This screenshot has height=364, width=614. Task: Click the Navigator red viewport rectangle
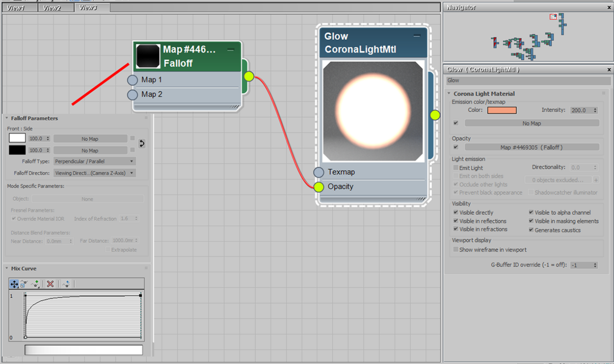coord(553,17)
